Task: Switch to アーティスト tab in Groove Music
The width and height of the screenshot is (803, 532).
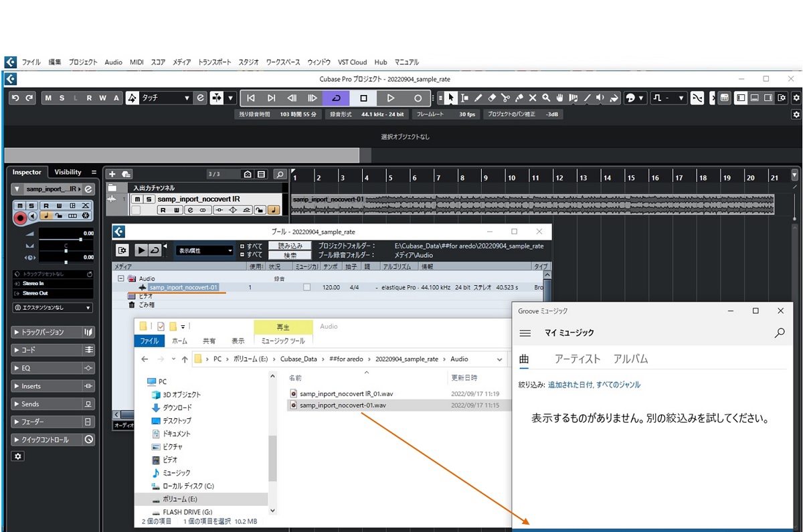Action: [577, 359]
